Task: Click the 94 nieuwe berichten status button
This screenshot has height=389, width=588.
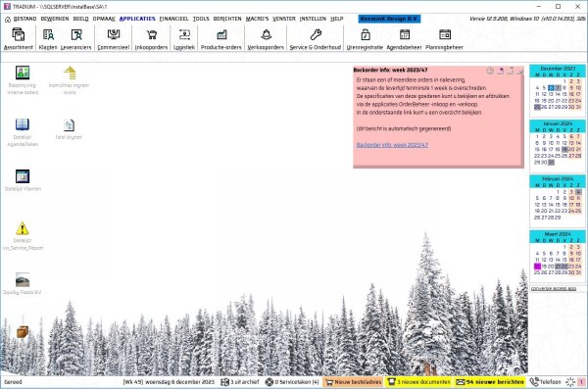Action: pyautogui.click(x=490, y=382)
